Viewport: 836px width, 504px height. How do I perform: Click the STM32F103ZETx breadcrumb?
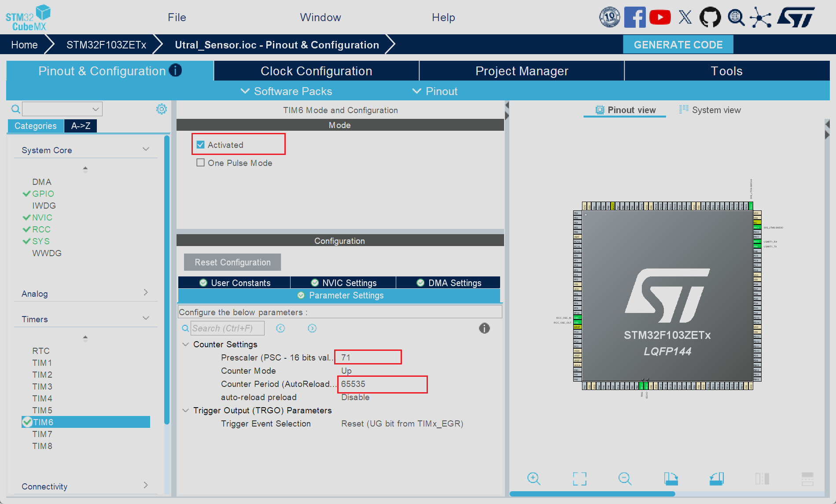coord(106,45)
